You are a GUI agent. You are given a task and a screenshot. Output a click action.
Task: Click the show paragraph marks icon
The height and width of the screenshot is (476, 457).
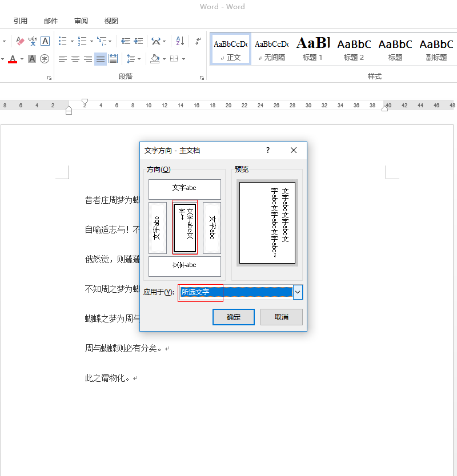[x=198, y=41]
